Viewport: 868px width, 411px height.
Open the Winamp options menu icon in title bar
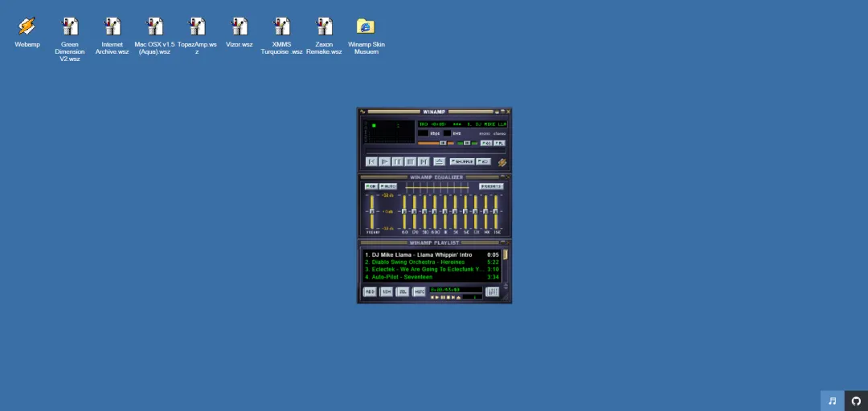pos(362,112)
